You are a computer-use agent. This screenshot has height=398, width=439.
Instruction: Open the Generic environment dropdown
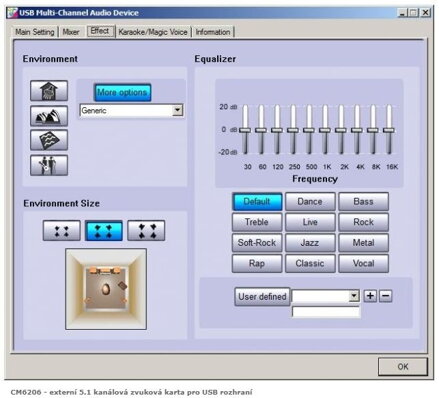click(178, 110)
